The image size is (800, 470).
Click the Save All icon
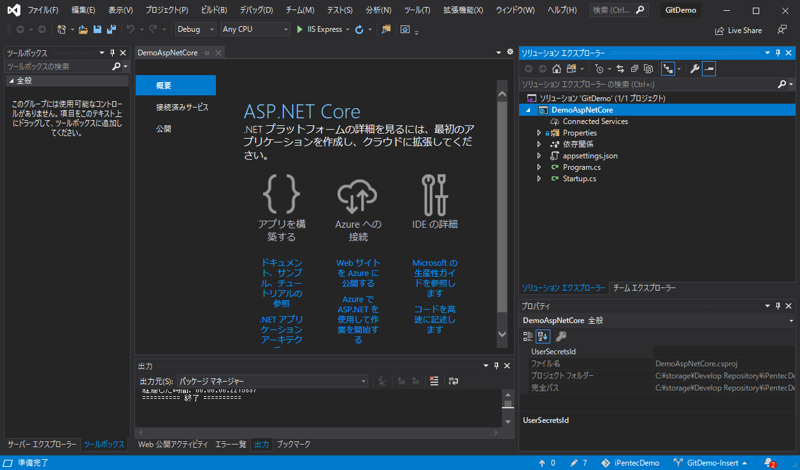[111, 30]
